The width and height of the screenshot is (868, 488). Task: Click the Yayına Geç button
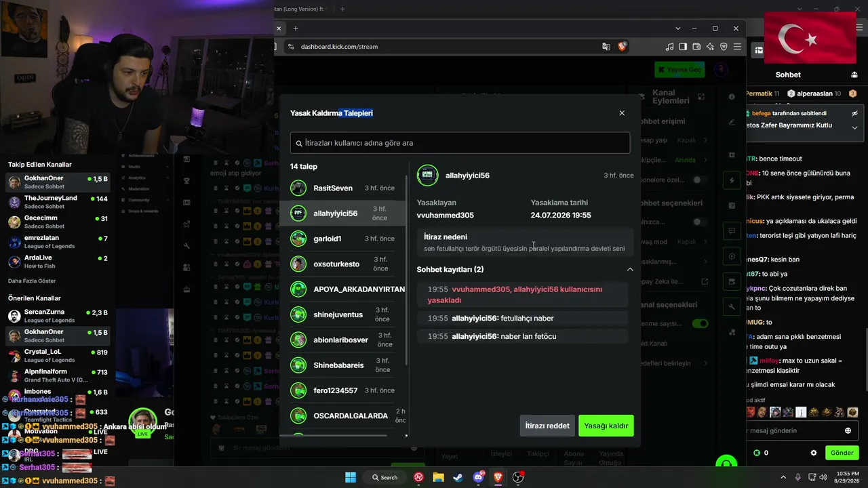tap(679, 70)
